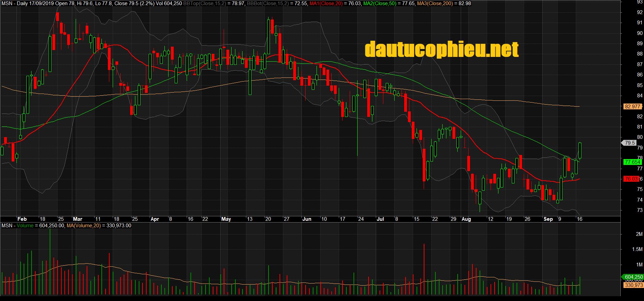Select the MA1(Close,20) legend label
The image size is (644, 301).
click(x=326, y=3)
